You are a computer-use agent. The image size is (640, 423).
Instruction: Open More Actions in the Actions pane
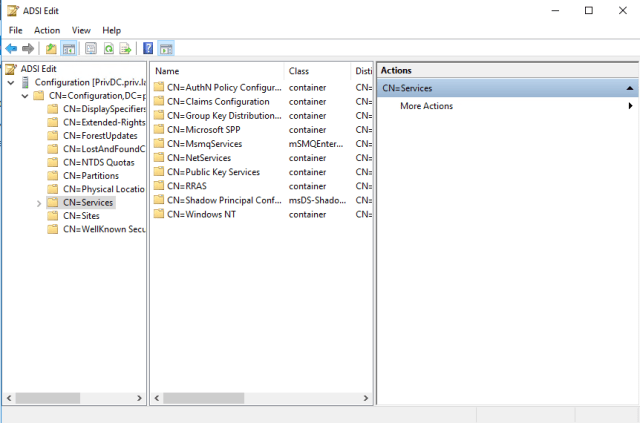point(426,106)
